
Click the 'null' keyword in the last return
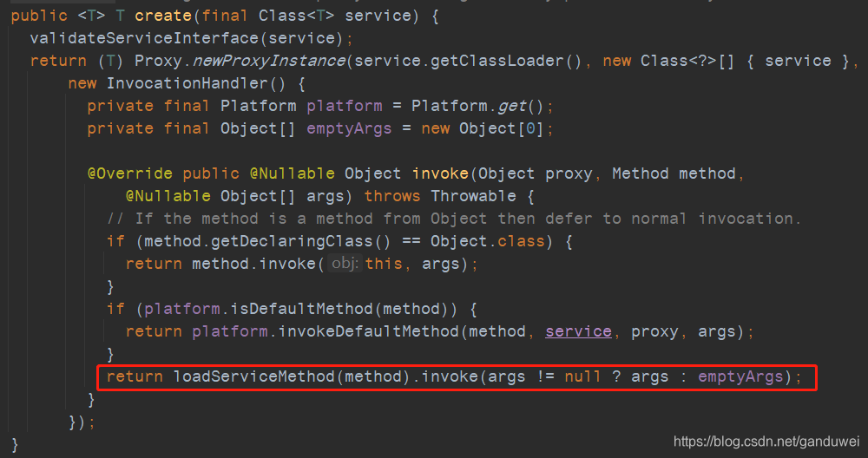(583, 377)
